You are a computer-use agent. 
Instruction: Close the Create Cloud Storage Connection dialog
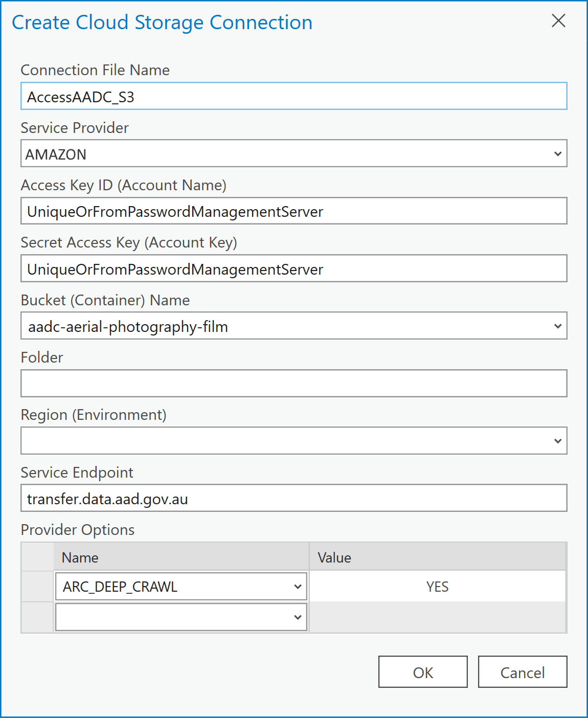click(x=558, y=21)
